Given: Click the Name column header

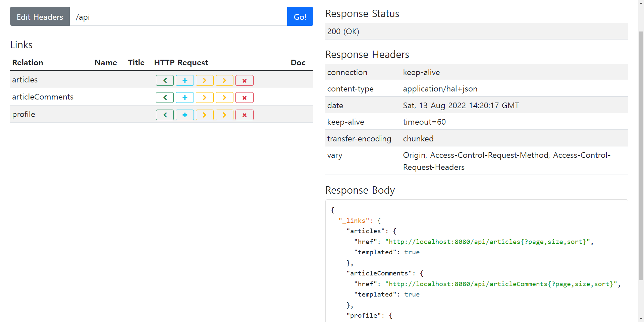Looking at the screenshot, I should [x=106, y=63].
